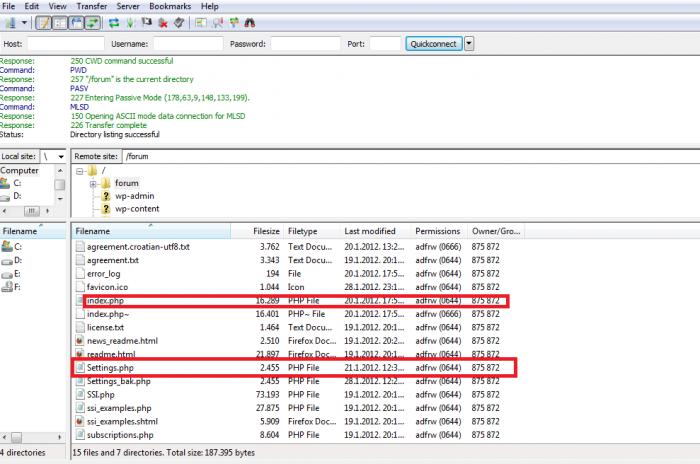Select subscriptions.php file
This screenshot has width=700, height=464.
point(120,435)
